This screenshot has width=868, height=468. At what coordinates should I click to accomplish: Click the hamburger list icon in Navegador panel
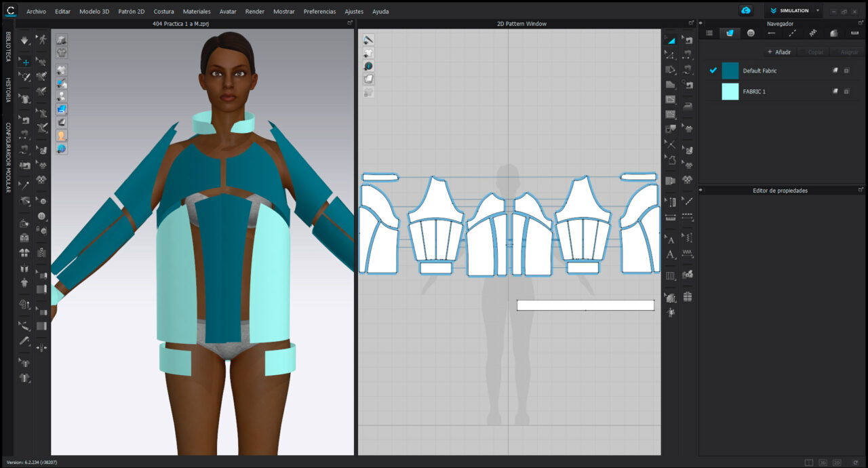pyautogui.click(x=709, y=33)
